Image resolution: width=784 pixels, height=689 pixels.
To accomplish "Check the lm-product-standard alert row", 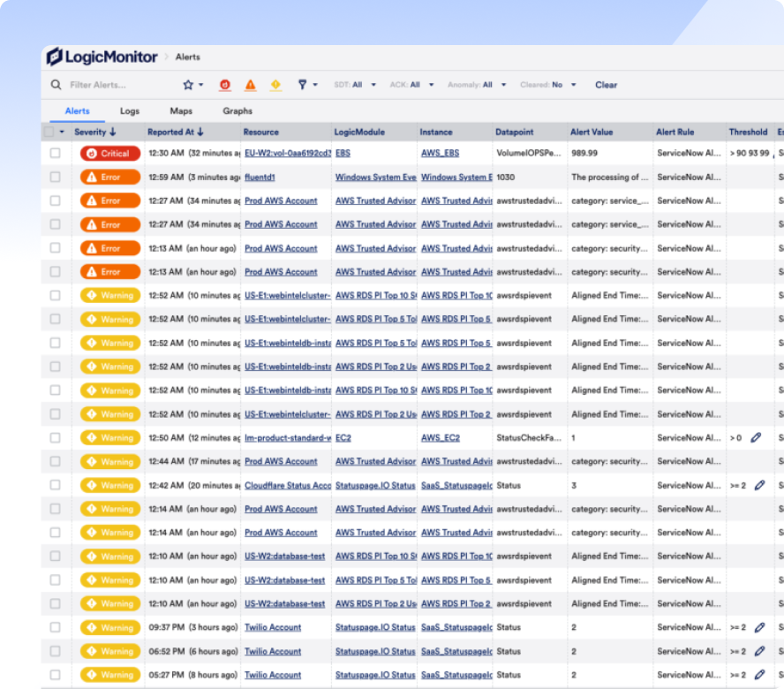I will 56,438.
